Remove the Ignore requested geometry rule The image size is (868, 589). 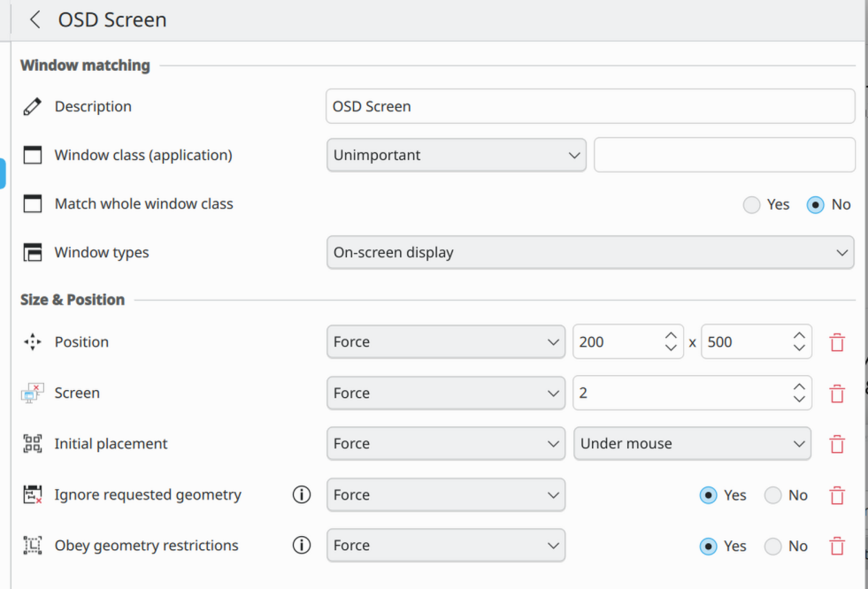click(x=836, y=495)
